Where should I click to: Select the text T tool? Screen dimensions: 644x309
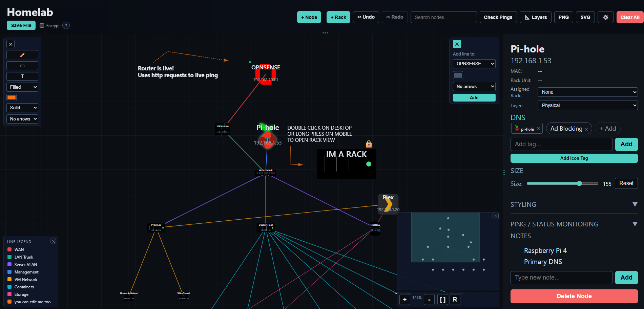click(x=22, y=76)
